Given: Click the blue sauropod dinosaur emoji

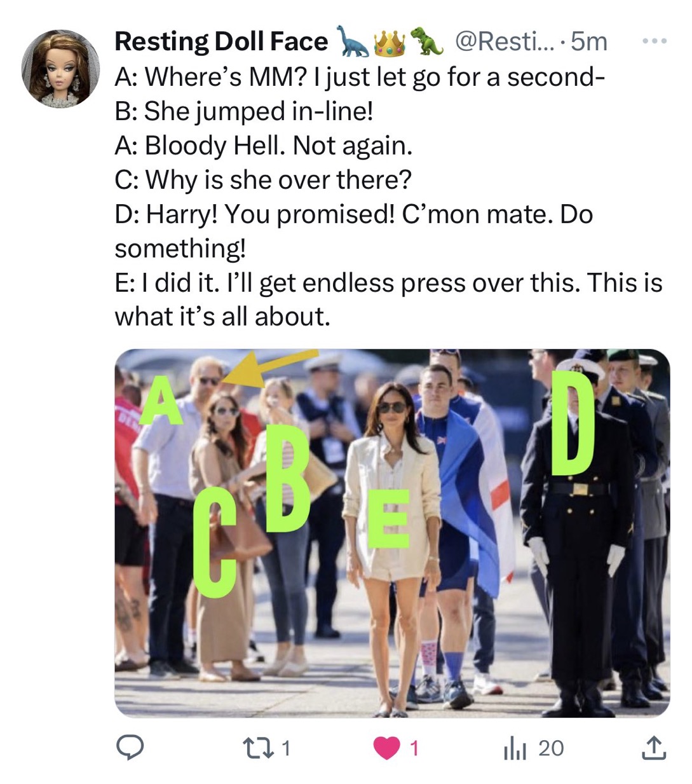Looking at the screenshot, I should pyautogui.click(x=353, y=41).
